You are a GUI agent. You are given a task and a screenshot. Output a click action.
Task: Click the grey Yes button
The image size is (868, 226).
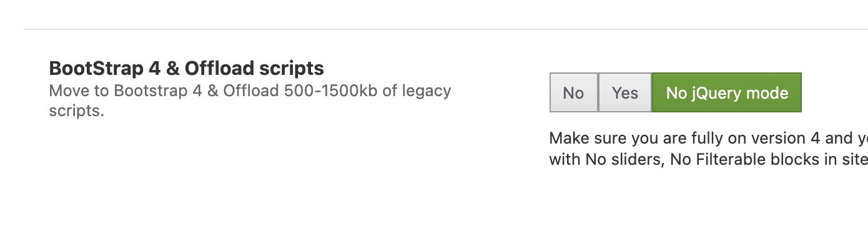coord(625,92)
